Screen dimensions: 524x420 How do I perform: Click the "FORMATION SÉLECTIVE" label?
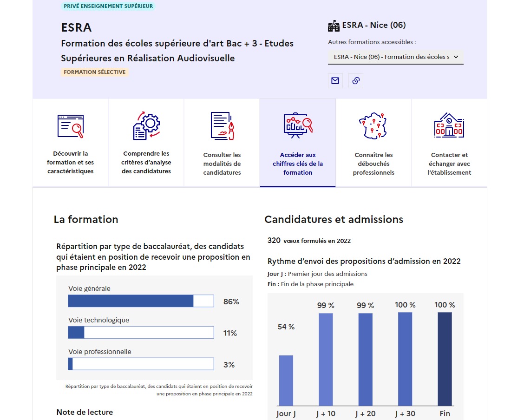95,72
